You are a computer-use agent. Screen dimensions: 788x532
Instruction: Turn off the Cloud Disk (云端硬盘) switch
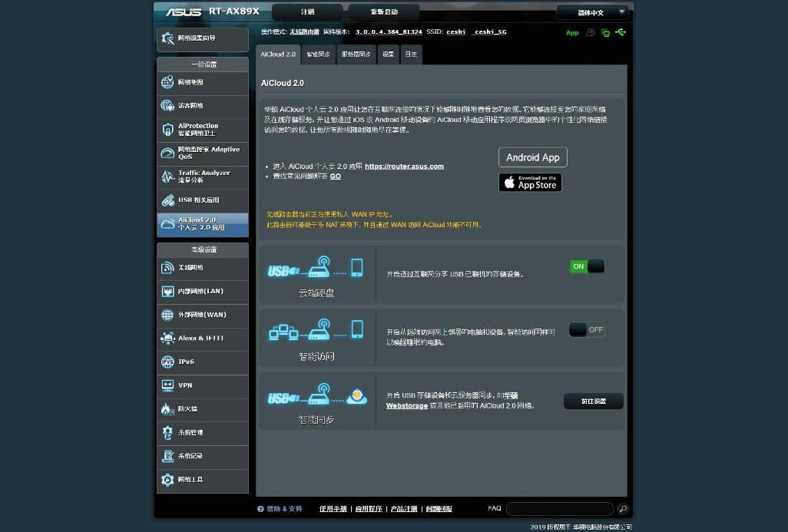coord(587,266)
